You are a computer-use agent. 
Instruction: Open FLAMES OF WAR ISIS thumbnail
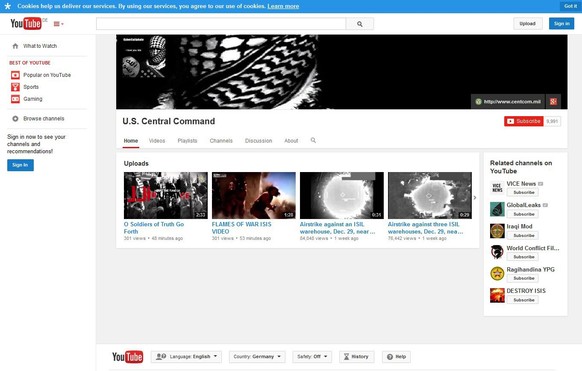pyautogui.click(x=254, y=195)
